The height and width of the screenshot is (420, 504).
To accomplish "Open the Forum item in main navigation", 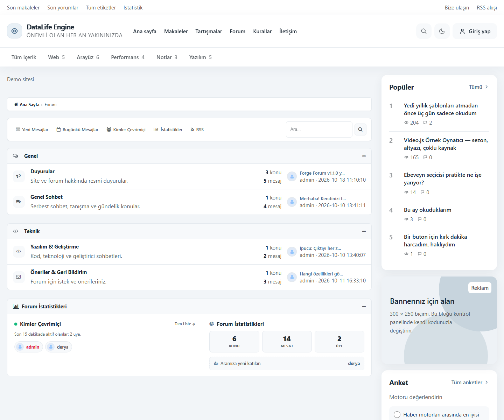I will pyautogui.click(x=238, y=31).
